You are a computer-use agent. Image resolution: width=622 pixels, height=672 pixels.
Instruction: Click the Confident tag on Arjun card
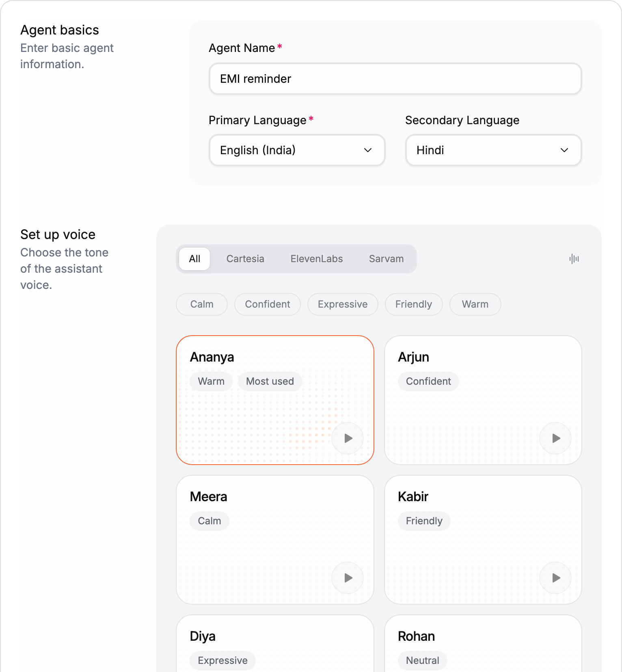428,381
